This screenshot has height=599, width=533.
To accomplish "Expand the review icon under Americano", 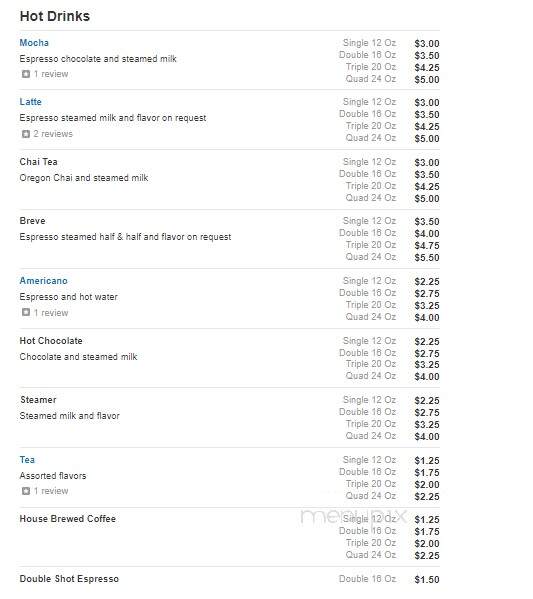I will coord(26,312).
